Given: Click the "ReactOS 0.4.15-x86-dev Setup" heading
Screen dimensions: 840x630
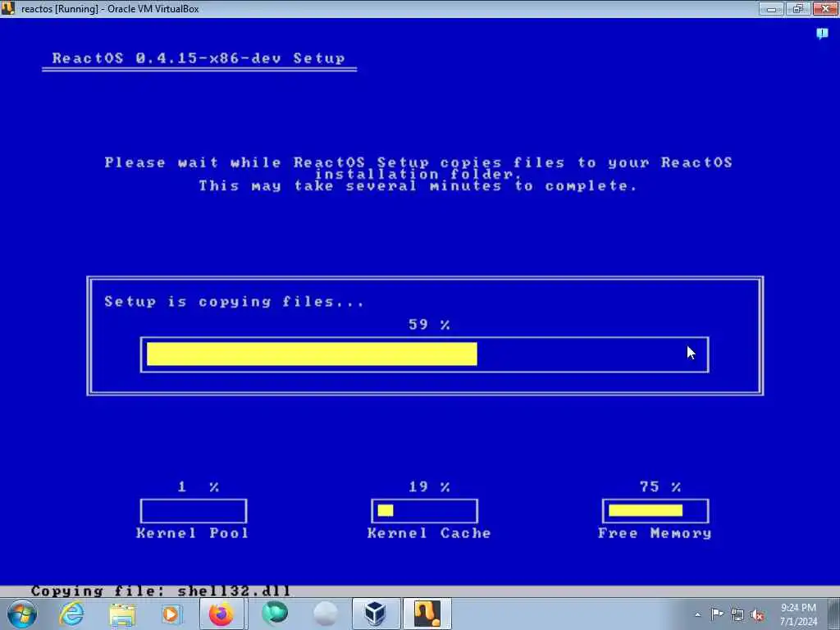Looking at the screenshot, I should click(x=199, y=58).
